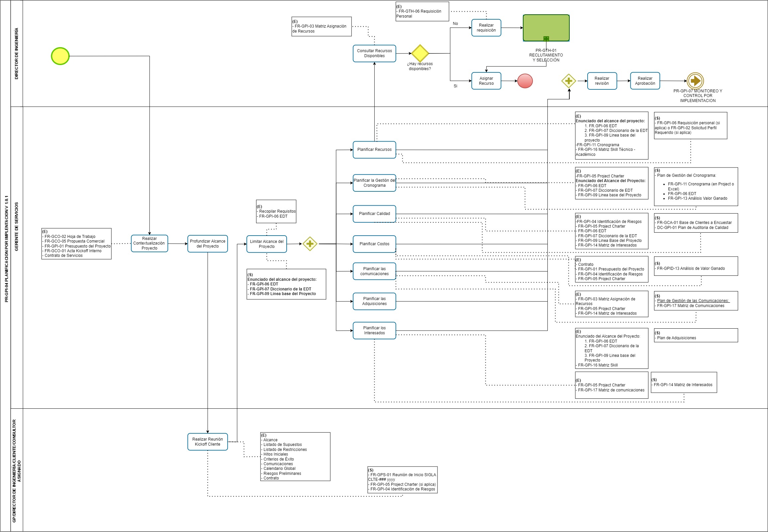Click the Realizar Aprobación task
Screen dimensions: 768x532
[x=645, y=81]
